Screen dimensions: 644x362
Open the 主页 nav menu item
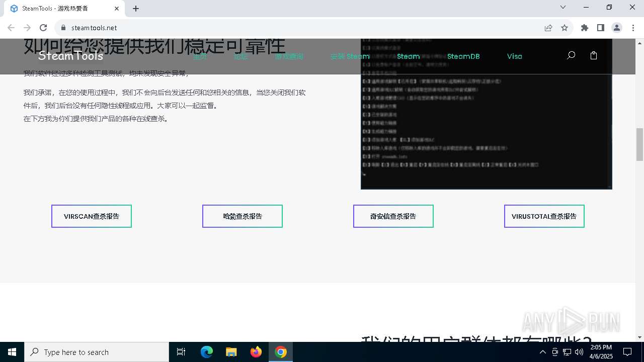click(x=200, y=56)
